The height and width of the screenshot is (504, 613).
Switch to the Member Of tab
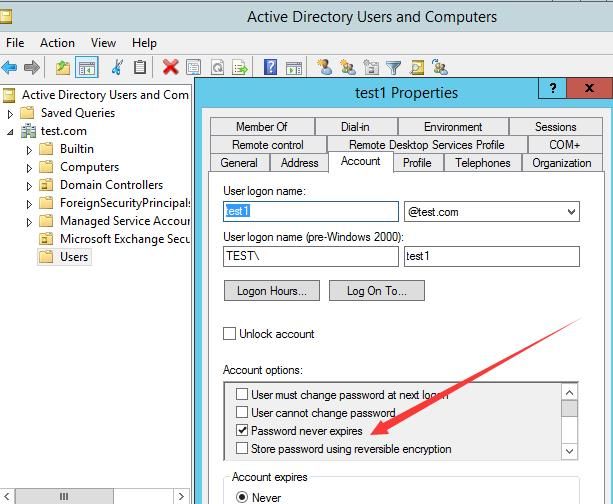pos(262,127)
